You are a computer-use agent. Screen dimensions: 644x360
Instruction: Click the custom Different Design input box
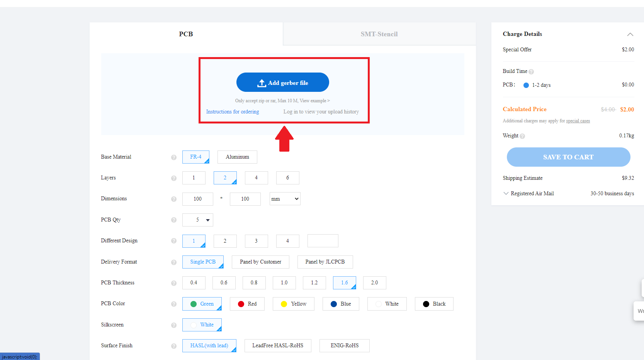pyautogui.click(x=323, y=241)
